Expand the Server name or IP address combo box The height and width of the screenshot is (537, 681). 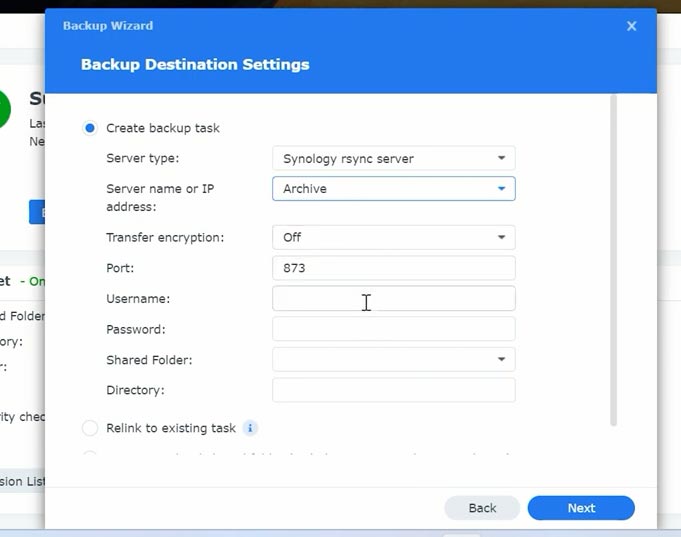click(393, 189)
